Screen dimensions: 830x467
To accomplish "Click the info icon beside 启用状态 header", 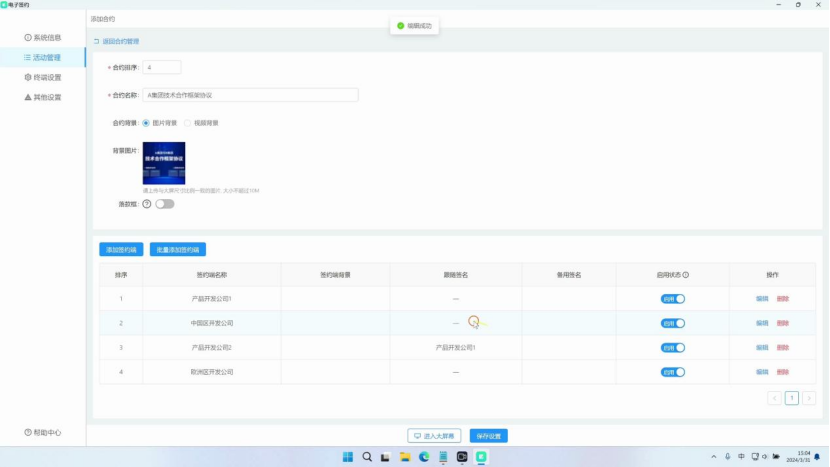I will [685, 274].
